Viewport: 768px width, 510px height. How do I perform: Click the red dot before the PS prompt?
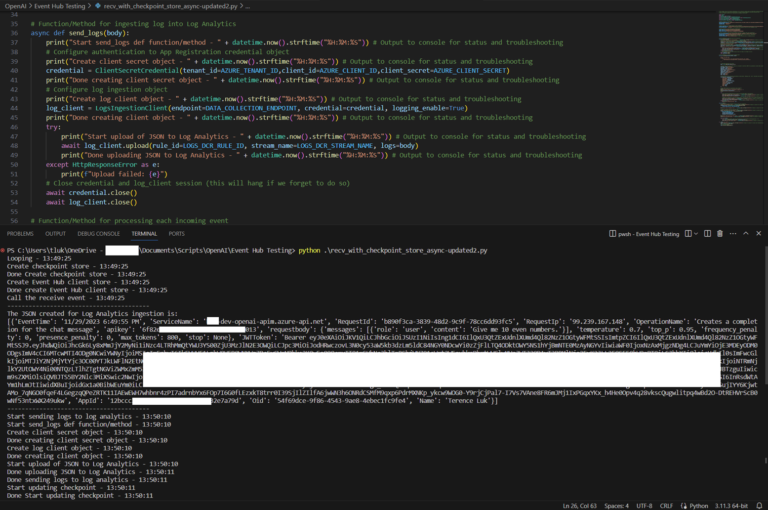(x=2, y=250)
